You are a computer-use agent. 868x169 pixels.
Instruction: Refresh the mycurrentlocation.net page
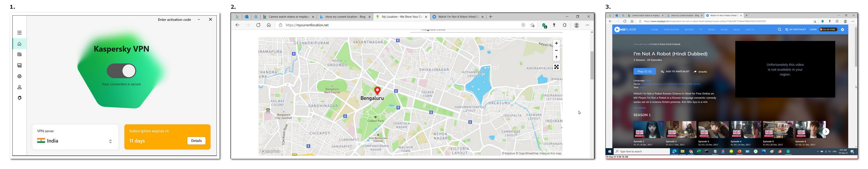click(258, 25)
